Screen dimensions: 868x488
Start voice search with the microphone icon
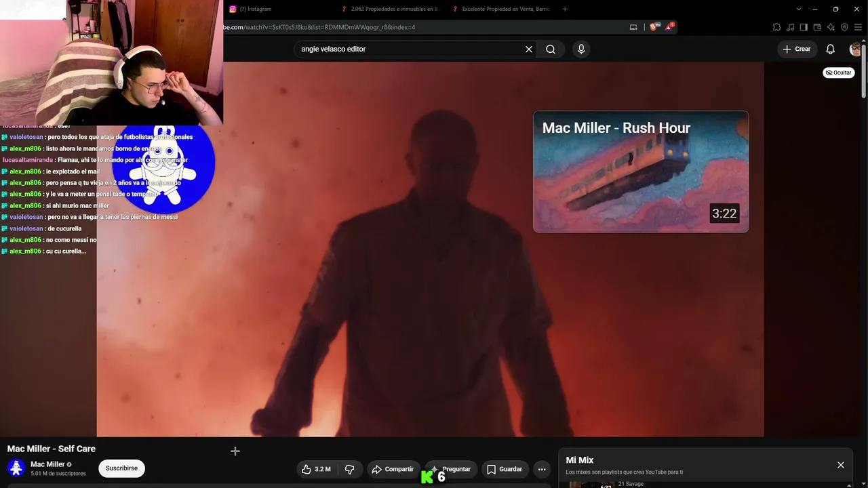pyautogui.click(x=581, y=49)
